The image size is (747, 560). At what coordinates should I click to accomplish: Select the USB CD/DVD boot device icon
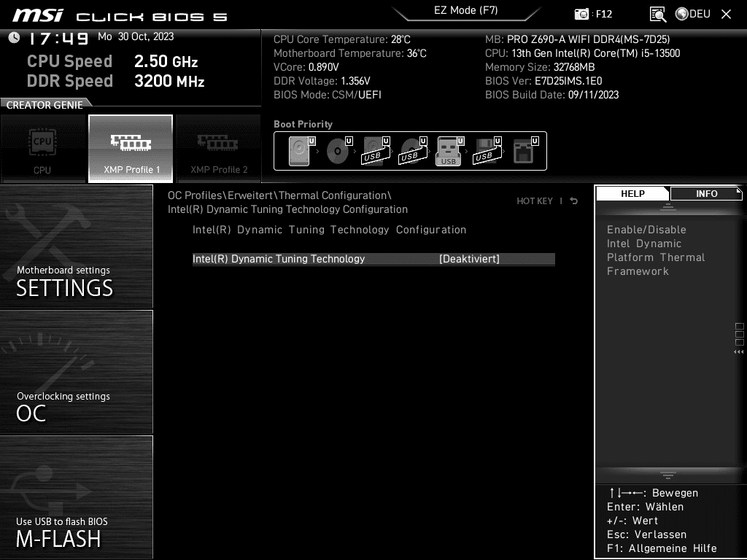413,151
